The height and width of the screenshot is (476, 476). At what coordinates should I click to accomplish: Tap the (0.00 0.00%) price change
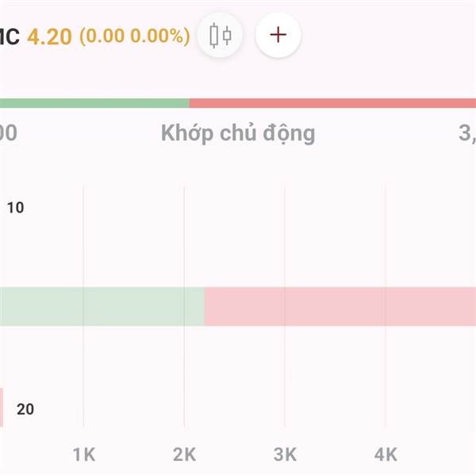135,36
